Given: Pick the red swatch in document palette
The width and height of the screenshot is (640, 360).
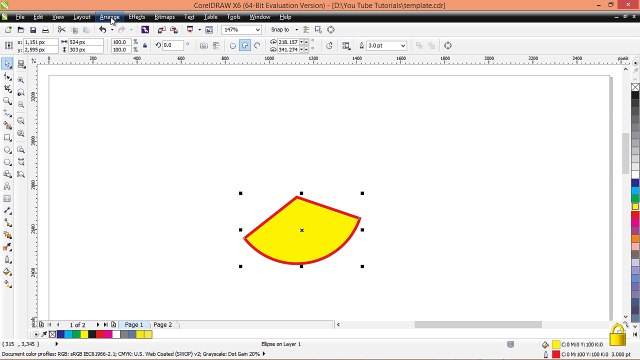Looking at the screenshot, I should coord(100,334).
